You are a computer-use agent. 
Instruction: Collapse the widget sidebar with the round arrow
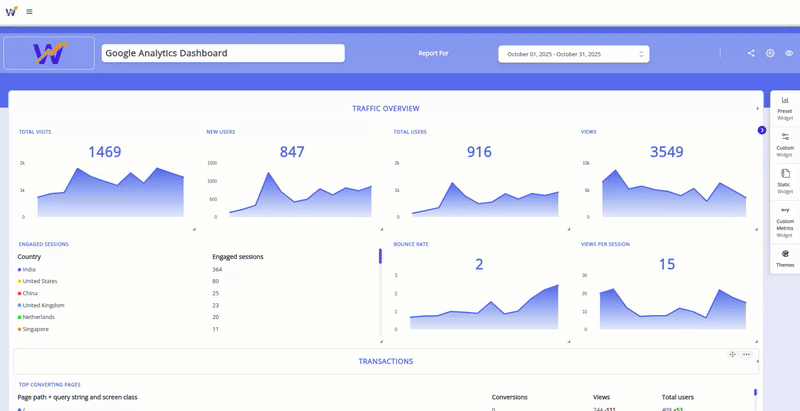pos(762,130)
